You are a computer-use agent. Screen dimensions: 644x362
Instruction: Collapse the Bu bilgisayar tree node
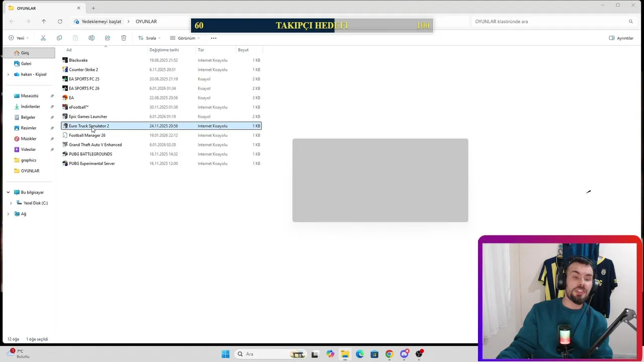pyautogui.click(x=8, y=192)
